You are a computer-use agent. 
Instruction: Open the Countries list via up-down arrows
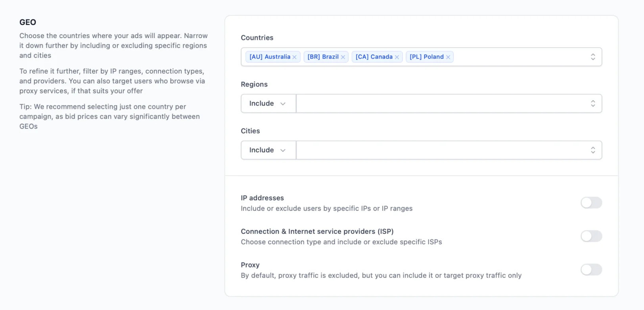tap(593, 57)
